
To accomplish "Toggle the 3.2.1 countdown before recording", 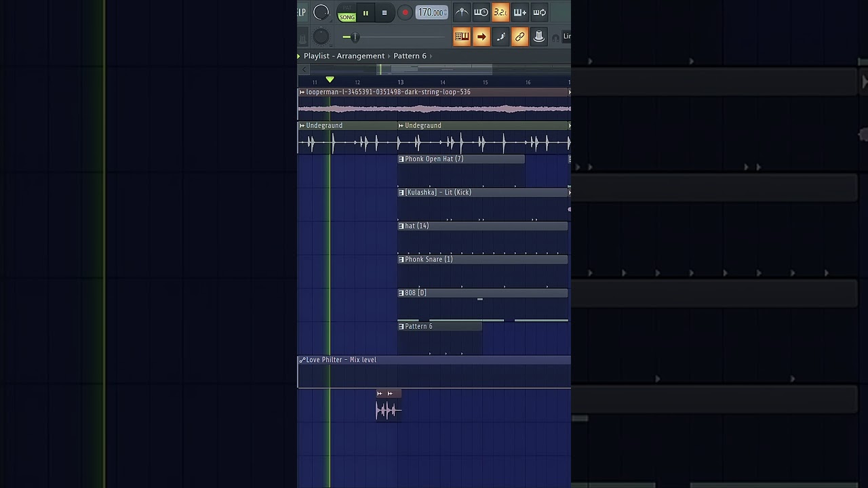I will (x=500, y=12).
